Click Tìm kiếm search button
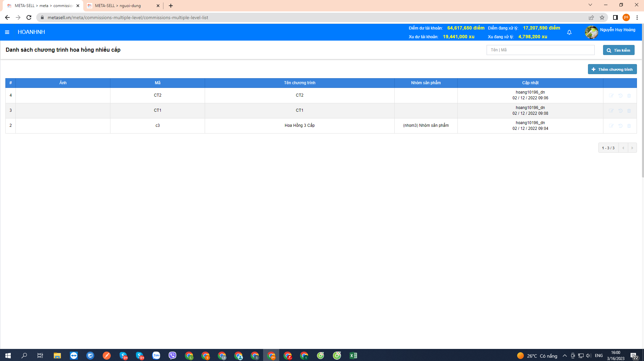Screen dimensions: 644x361 pos(618,50)
